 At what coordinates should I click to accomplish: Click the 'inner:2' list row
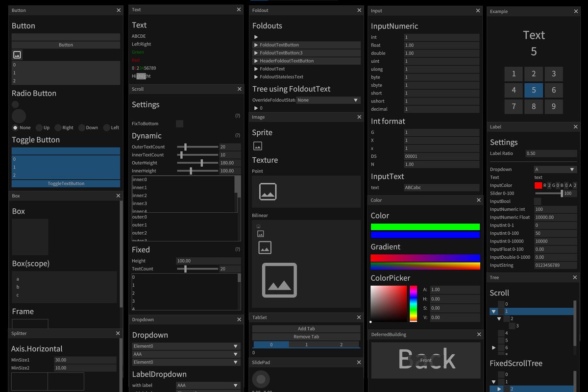point(183,196)
